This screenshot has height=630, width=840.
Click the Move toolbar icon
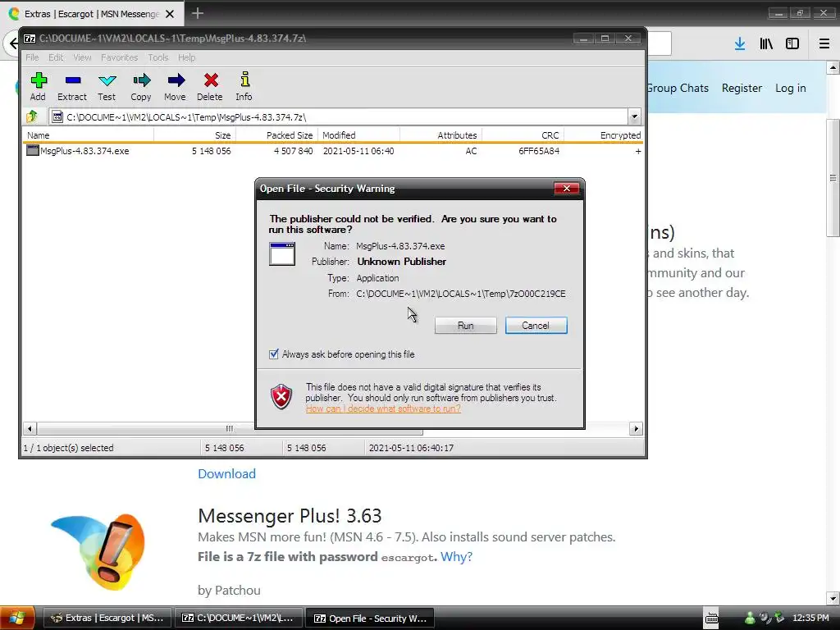click(x=176, y=80)
